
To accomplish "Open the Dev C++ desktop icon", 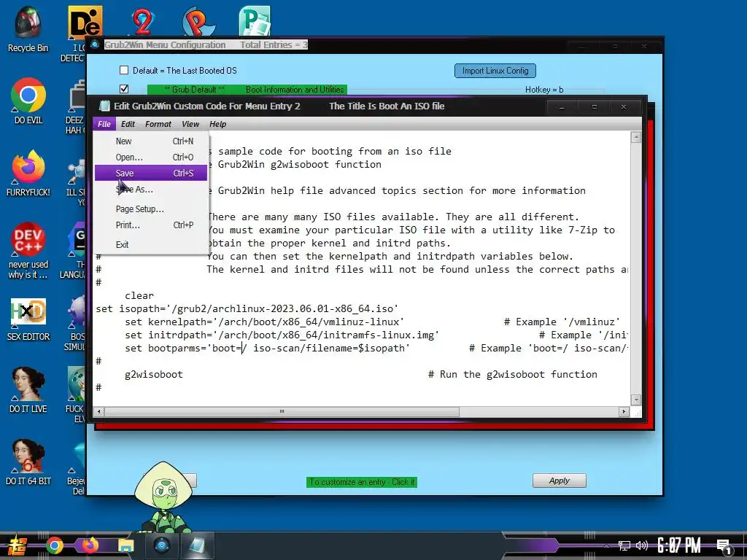I will pyautogui.click(x=28, y=250).
